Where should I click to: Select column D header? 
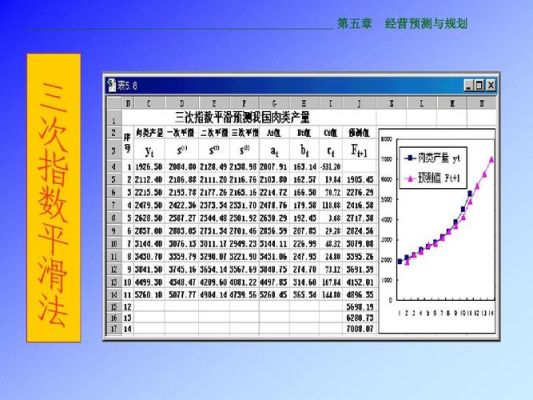[182, 103]
